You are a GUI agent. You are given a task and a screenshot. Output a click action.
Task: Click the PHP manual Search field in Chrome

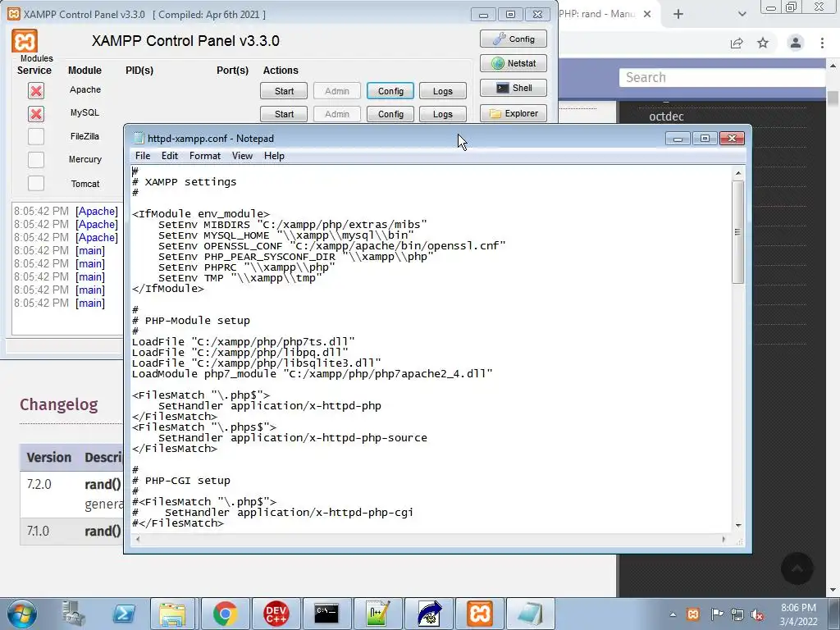pos(722,77)
